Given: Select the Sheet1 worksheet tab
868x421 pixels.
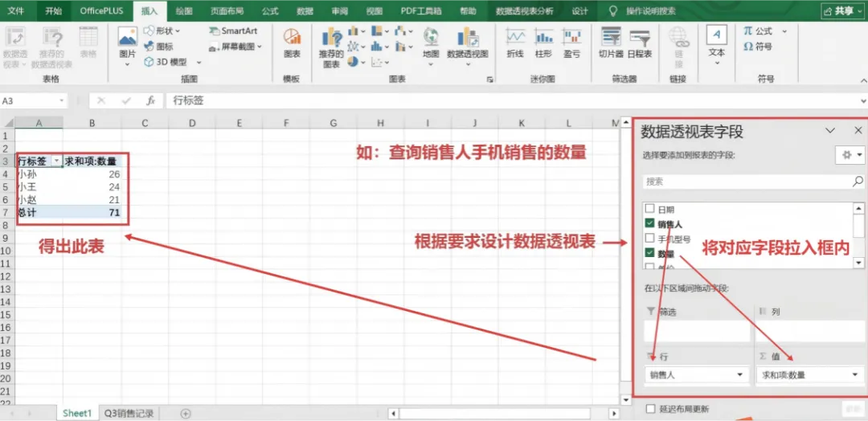Looking at the screenshot, I should [77, 413].
